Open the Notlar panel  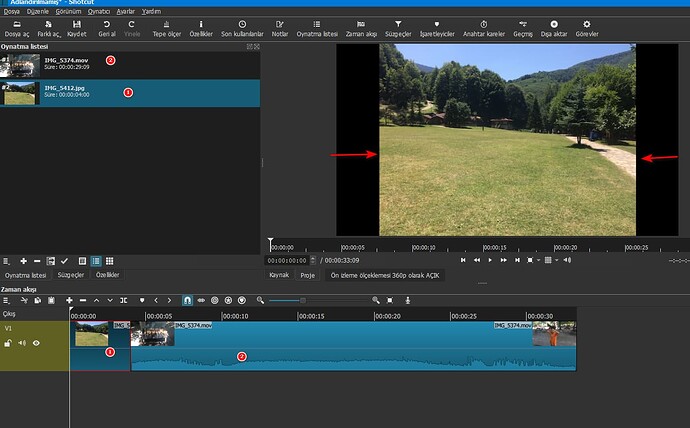click(x=279, y=29)
